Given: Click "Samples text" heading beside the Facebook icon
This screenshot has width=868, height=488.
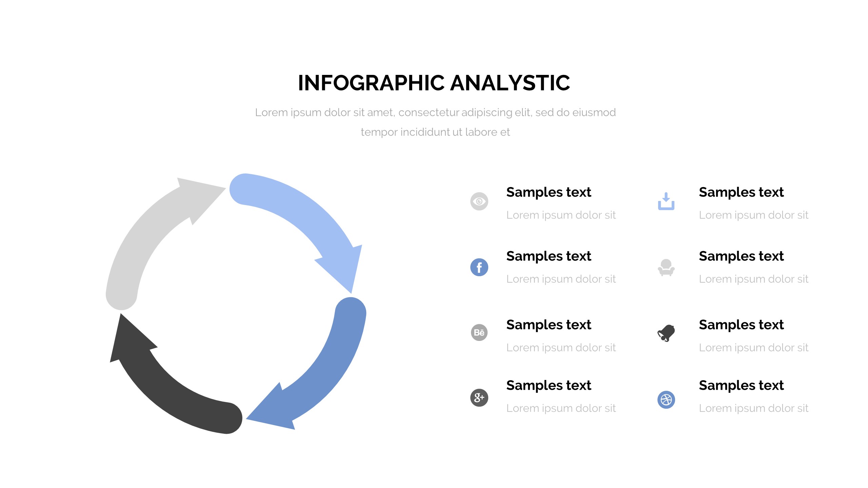Looking at the screenshot, I should (549, 256).
